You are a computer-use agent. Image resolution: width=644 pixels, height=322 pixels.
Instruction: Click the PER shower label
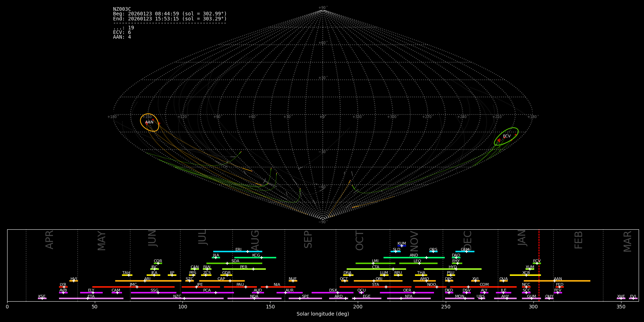[244, 267]
